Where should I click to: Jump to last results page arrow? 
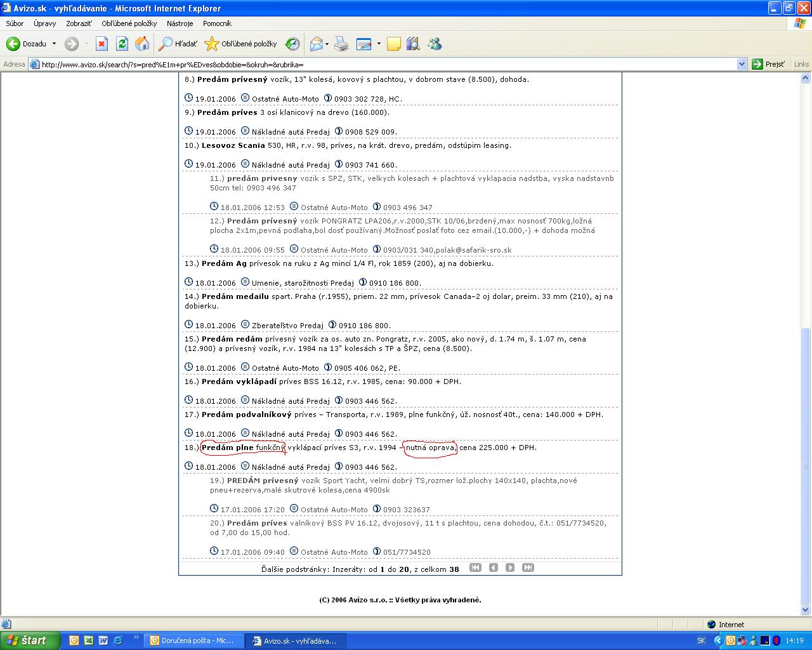[528, 567]
